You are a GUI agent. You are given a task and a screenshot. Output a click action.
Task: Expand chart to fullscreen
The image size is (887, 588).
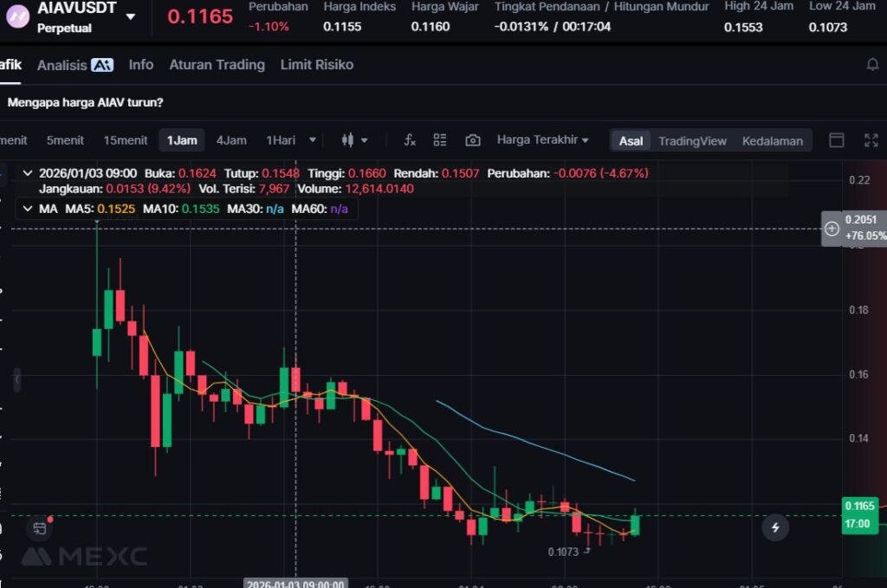click(x=871, y=140)
